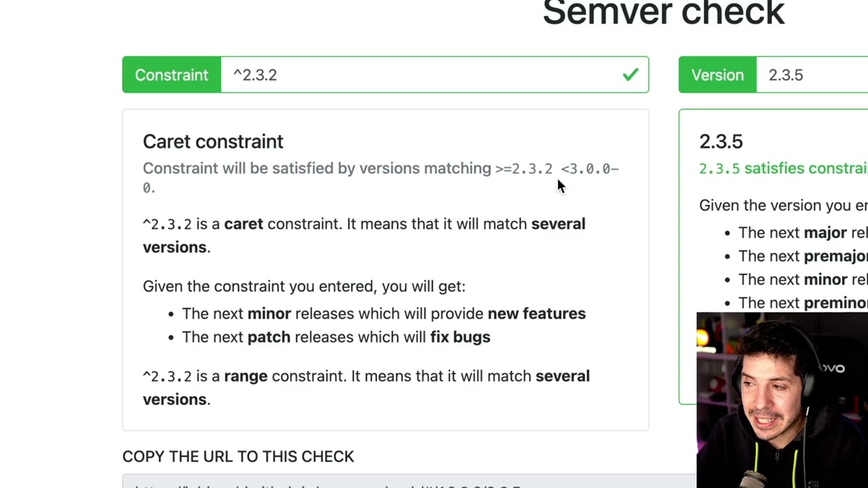
Task: Click the green Constraint label
Action: pyautogui.click(x=172, y=75)
